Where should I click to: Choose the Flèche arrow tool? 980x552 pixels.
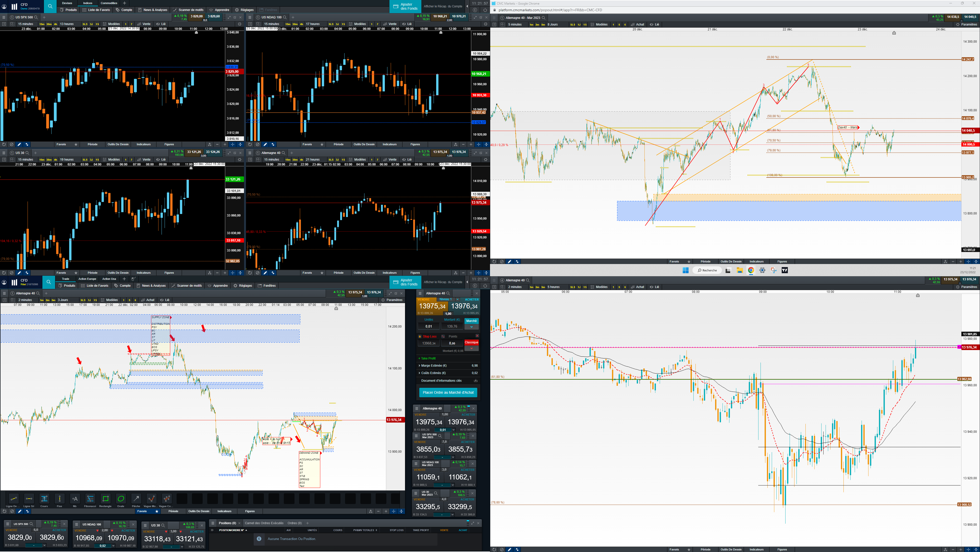click(136, 499)
